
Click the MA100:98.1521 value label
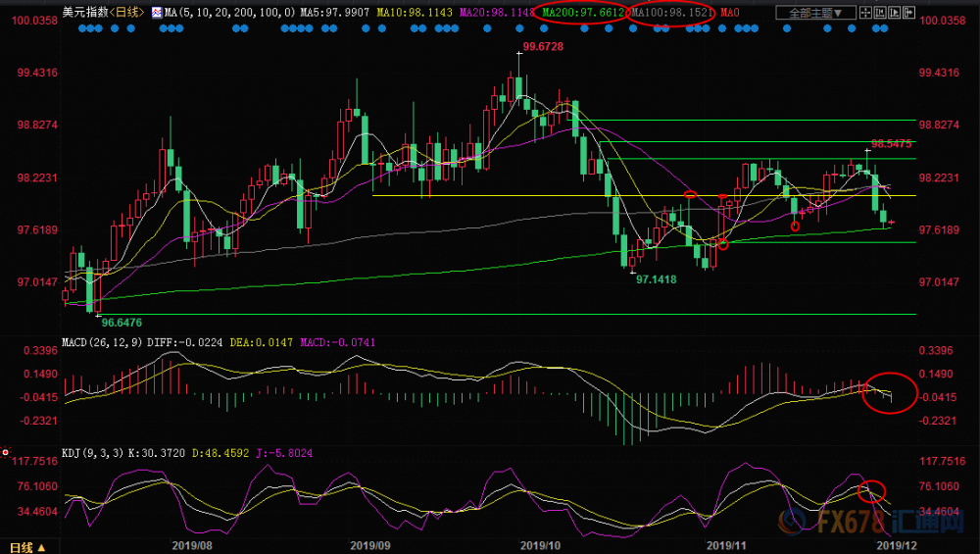pos(672,12)
